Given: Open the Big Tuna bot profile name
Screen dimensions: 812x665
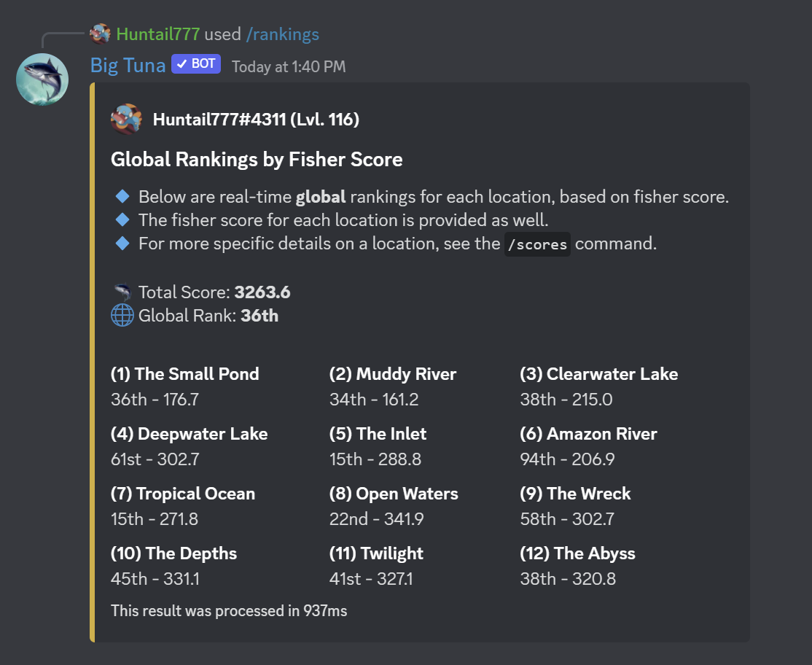Looking at the screenshot, I should [x=128, y=65].
